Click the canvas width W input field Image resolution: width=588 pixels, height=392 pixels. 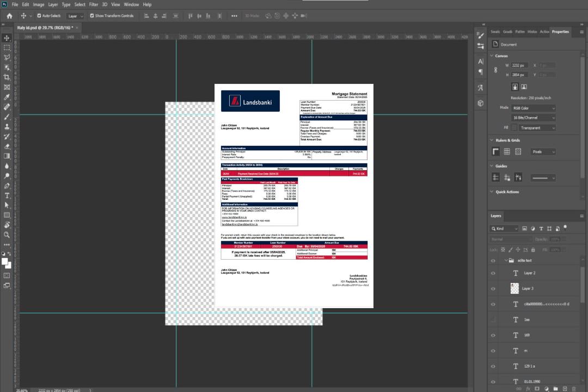click(520, 65)
